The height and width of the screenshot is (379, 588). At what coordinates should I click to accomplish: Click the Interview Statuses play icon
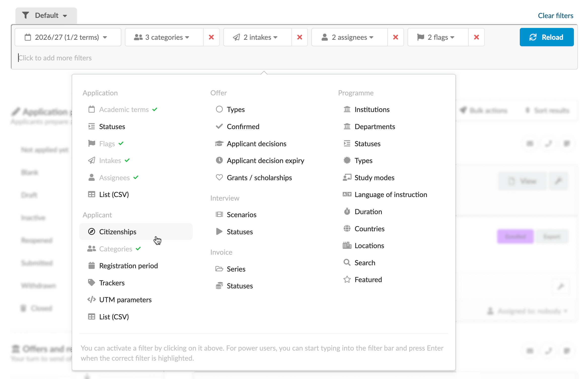tap(219, 232)
